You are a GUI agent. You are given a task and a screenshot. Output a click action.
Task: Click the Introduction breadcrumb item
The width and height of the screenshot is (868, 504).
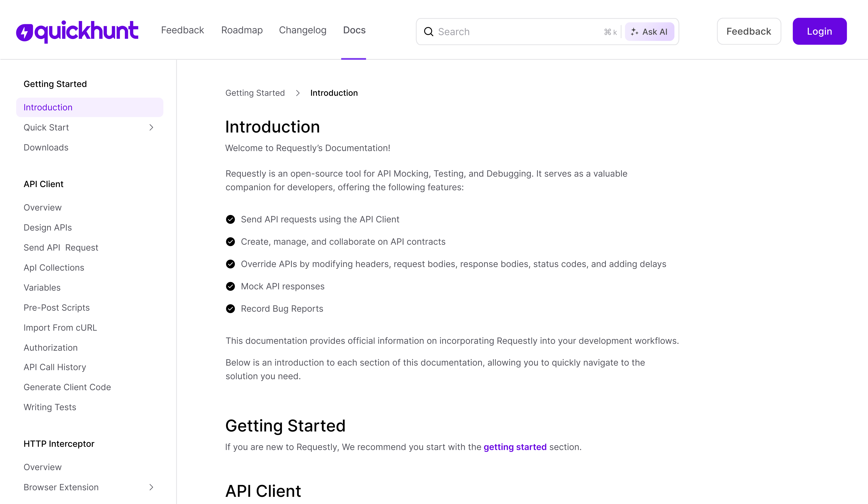[x=334, y=93]
